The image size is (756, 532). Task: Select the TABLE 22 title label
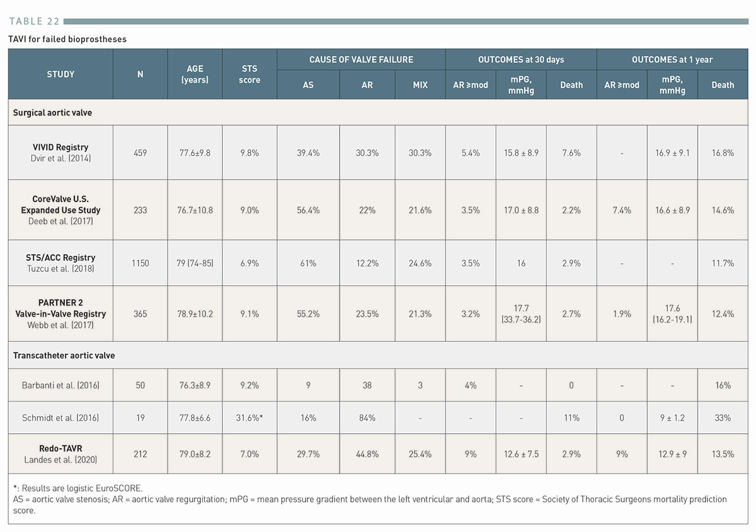click(35, 21)
